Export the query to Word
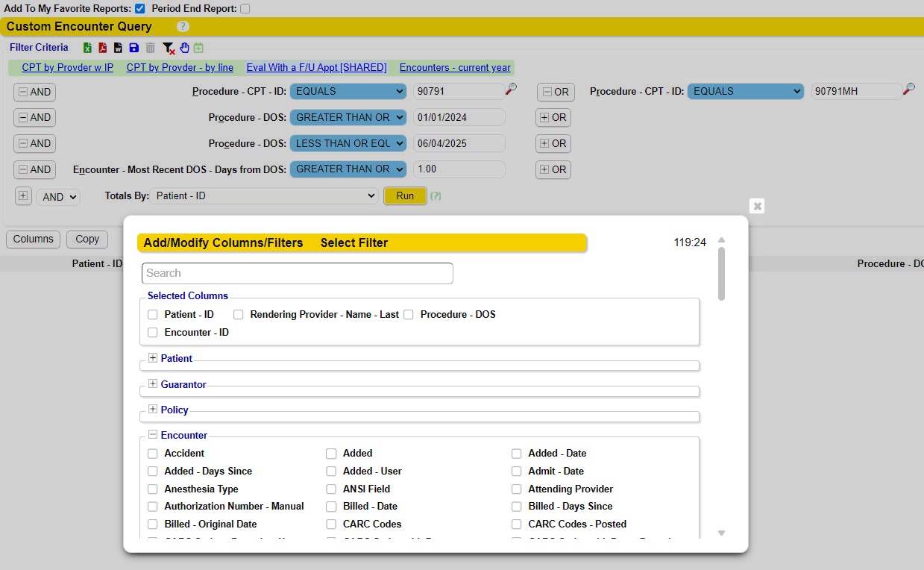Screen dimensions: 924x570 click(118, 48)
